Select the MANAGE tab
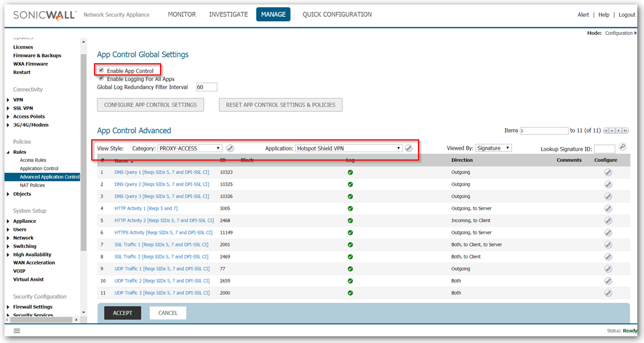644x343 pixels. 273,15
